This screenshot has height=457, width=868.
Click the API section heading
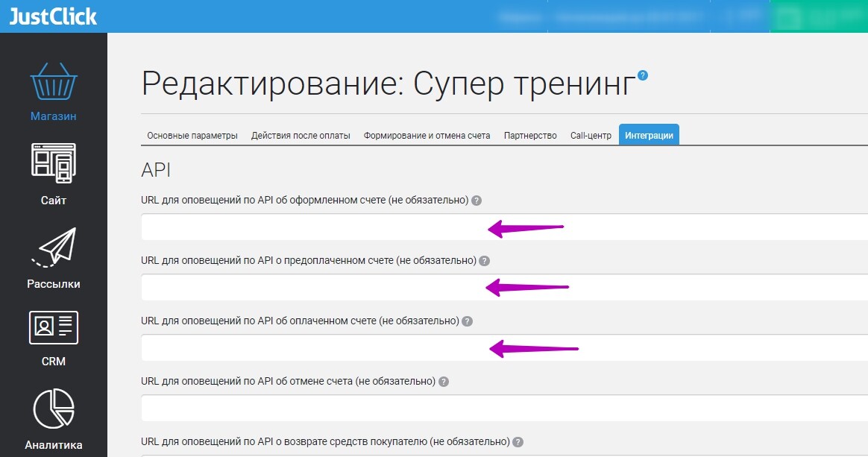click(x=156, y=170)
